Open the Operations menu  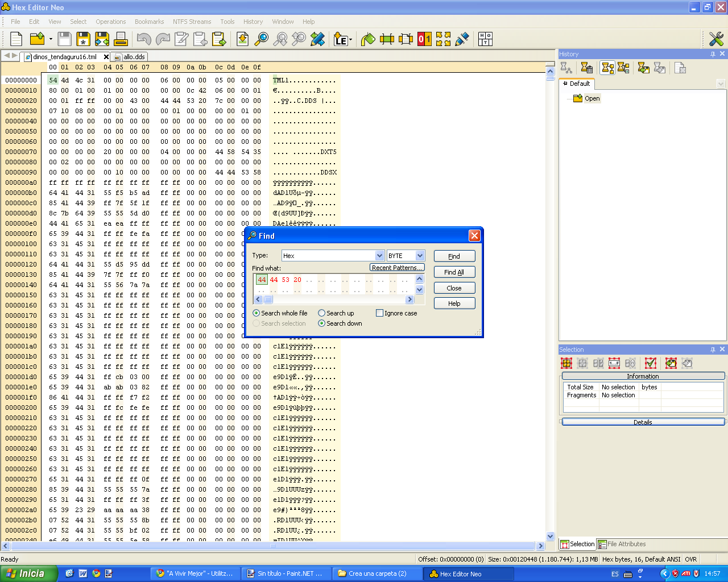[110, 22]
